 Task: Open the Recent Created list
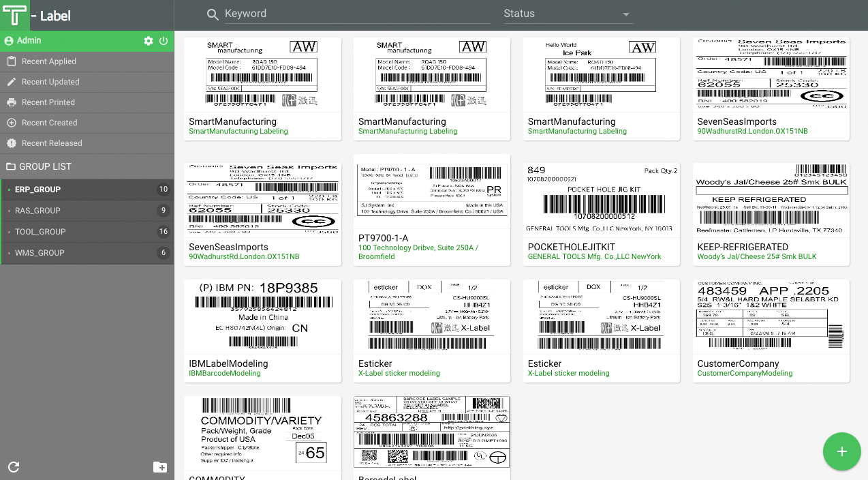(87, 123)
